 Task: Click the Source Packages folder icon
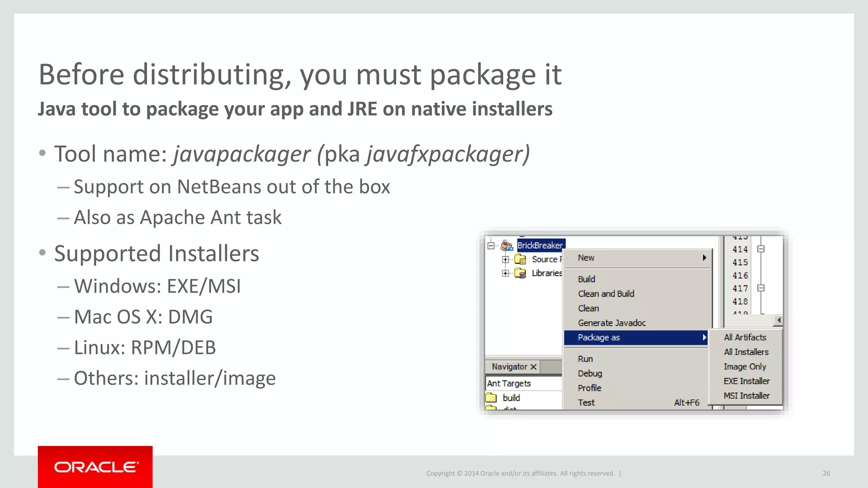click(520, 259)
